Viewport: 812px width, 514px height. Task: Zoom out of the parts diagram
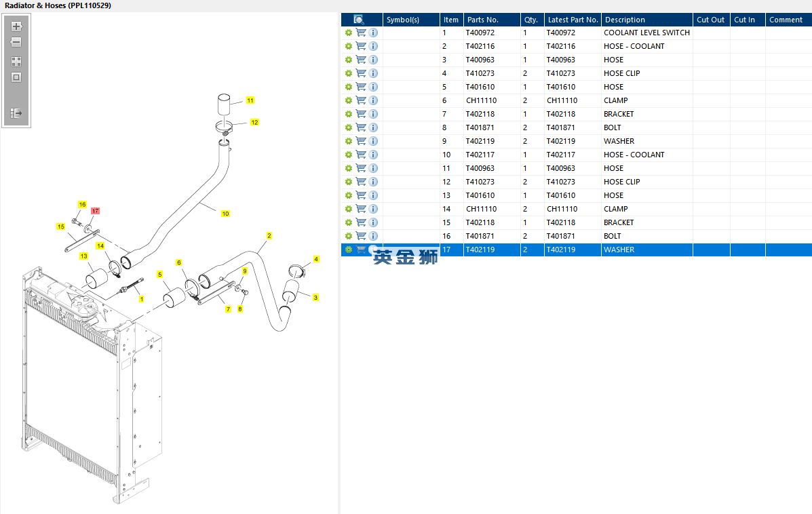click(x=16, y=43)
